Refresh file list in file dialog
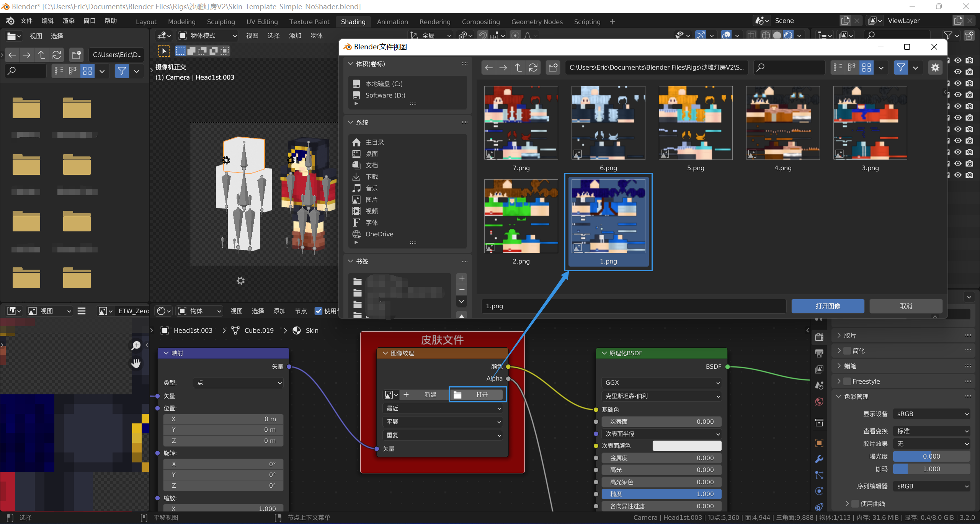 coord(533,68)
